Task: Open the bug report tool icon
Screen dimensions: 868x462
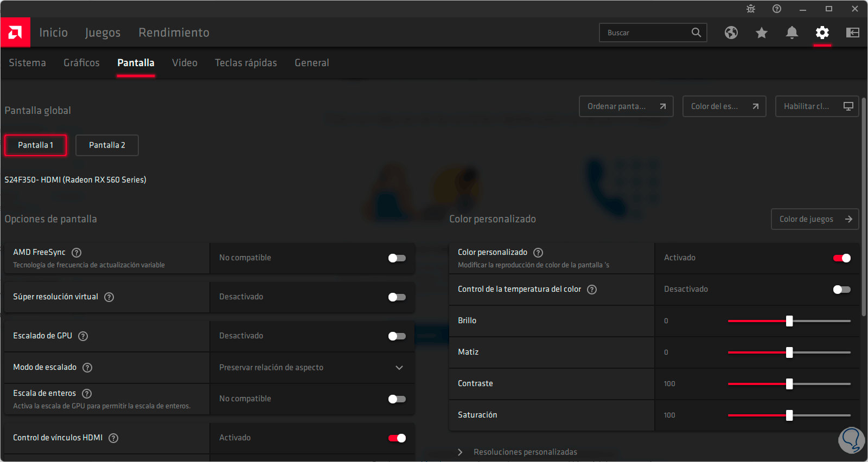Action: pyautogui.click(x=751, y=9)
